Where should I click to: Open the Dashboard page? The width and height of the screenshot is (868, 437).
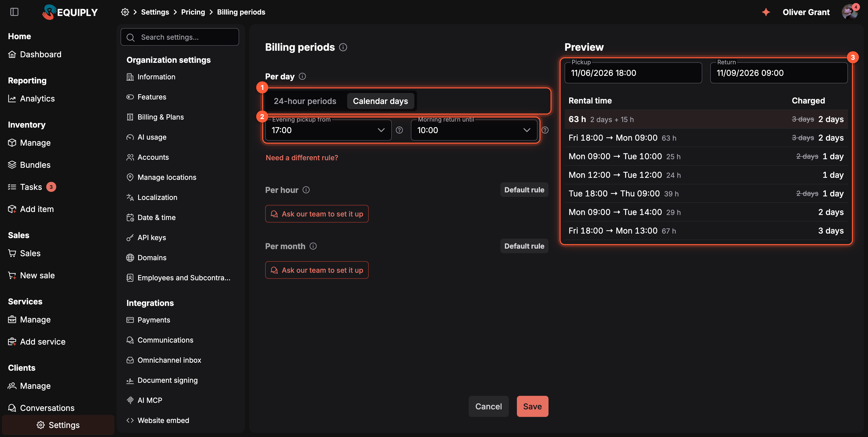point(35,54)
